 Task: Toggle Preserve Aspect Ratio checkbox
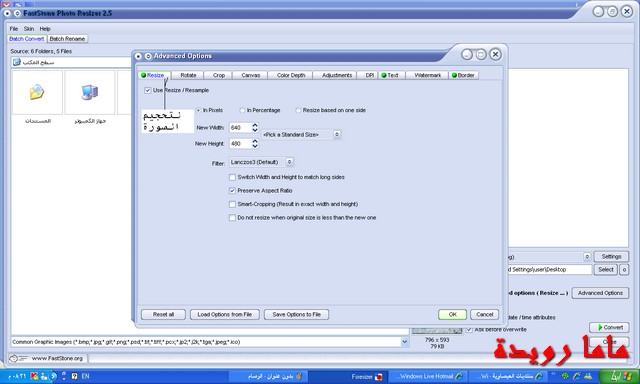coord(232,191)
